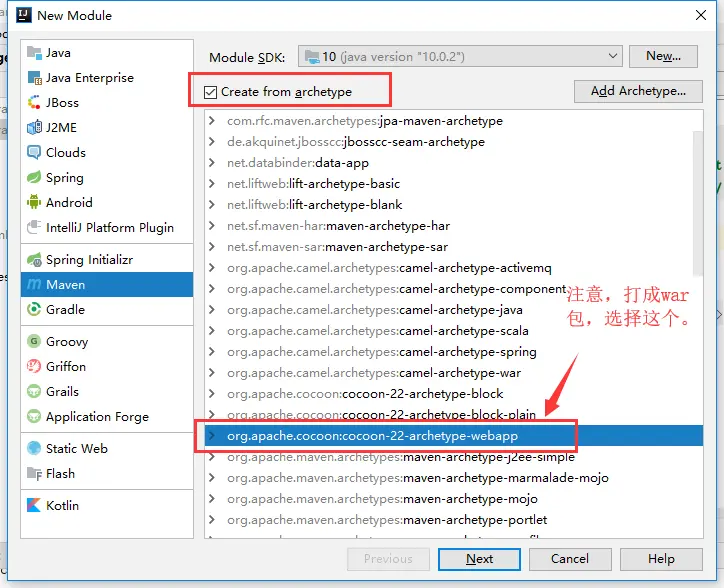Screen dimensions: 724x588
Task: Select camel-archetype-spring row
Action: (453, 352)
